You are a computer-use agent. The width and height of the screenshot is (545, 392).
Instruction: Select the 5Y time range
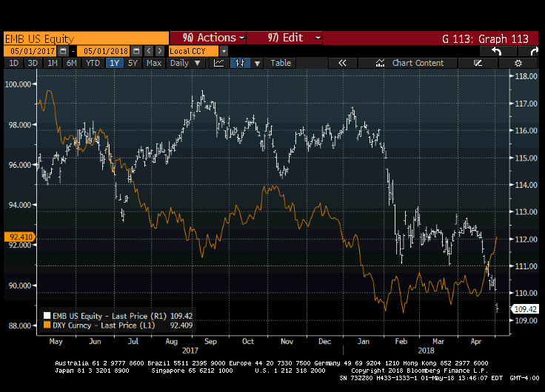(133, 63)
